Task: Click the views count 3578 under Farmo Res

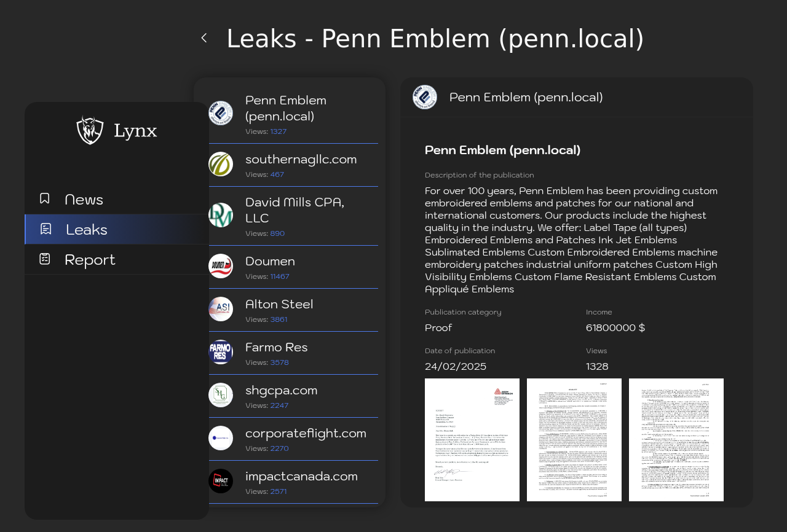Action: (x=280, y=362)
